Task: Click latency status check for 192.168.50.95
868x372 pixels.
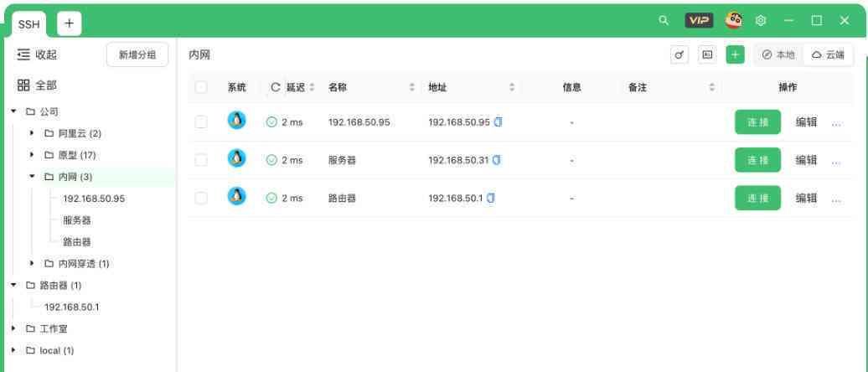Action: 271,122
